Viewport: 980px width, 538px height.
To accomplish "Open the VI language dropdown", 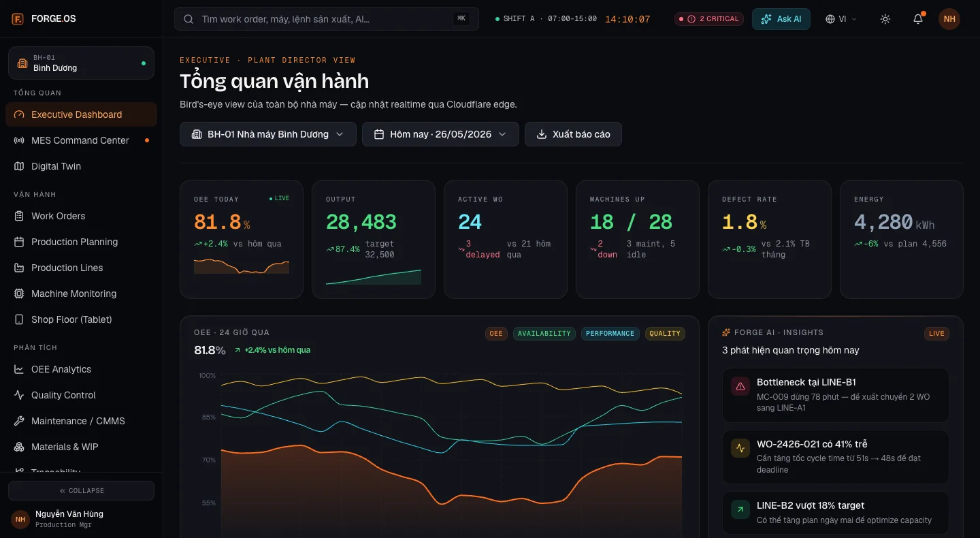I will coord(841,19).
